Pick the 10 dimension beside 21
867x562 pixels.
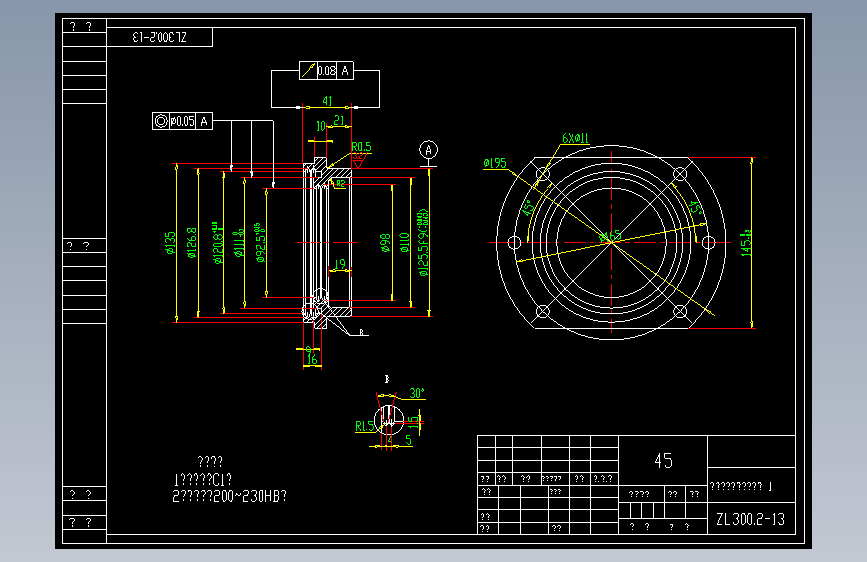[x=321, y=126]
